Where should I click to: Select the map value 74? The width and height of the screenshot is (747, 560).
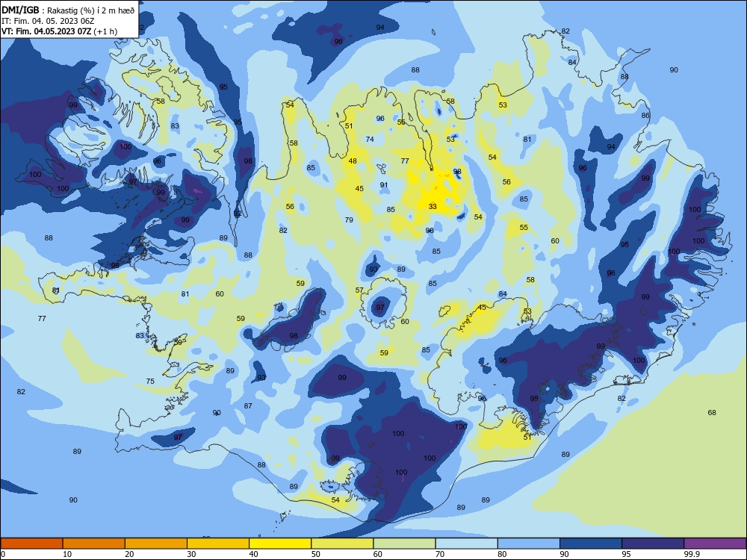[x=370, y=139]
